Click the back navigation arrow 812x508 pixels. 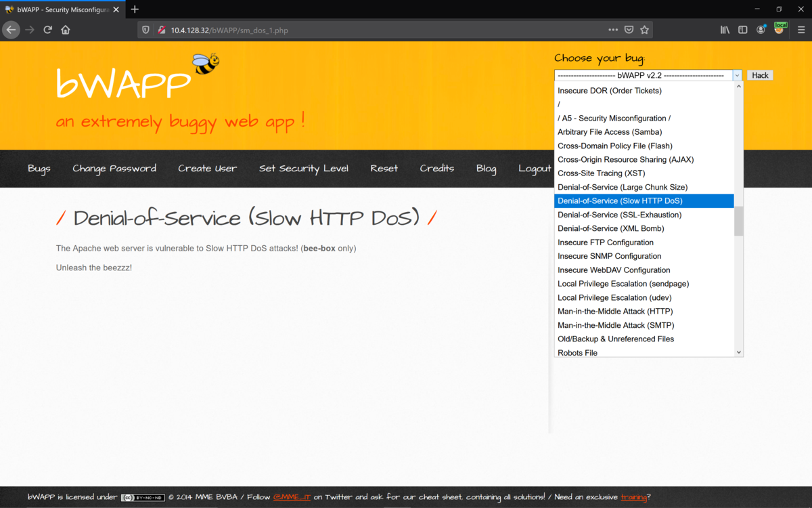click(11, 29)
